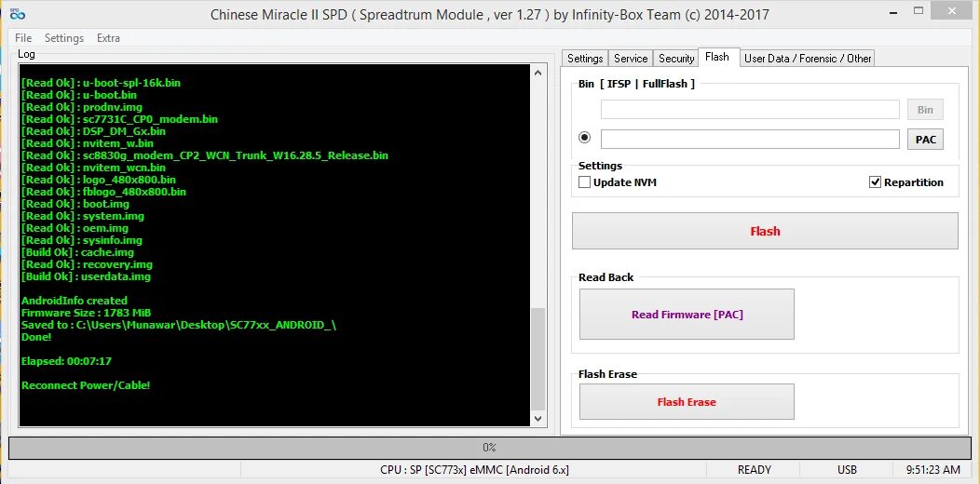Click log line 'prodnv.img'
The image size is (980, 484).
click(x=81, y=107)
